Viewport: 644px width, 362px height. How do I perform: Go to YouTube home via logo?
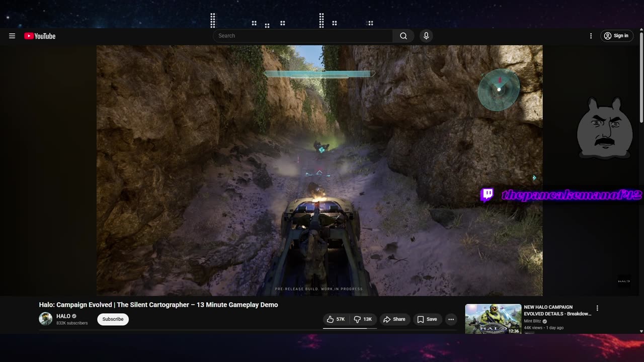[40, 36]
